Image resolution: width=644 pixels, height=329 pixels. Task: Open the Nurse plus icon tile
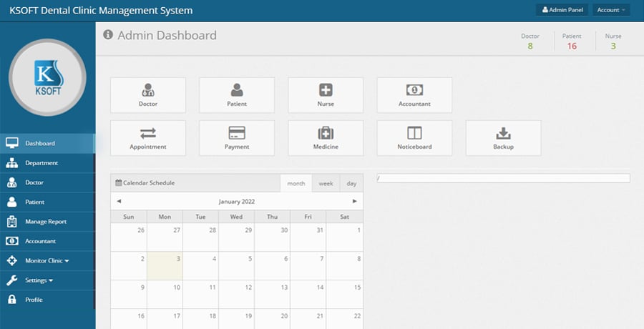point(326,90)
